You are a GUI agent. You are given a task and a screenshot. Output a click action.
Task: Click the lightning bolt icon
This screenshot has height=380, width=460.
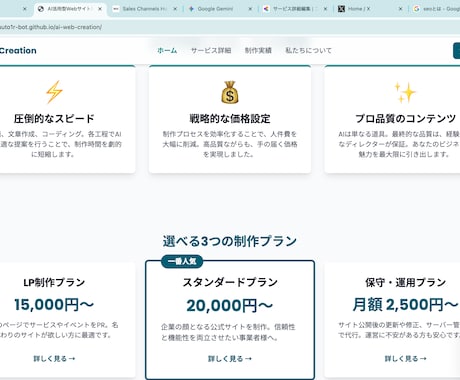(x=54, y=92)
